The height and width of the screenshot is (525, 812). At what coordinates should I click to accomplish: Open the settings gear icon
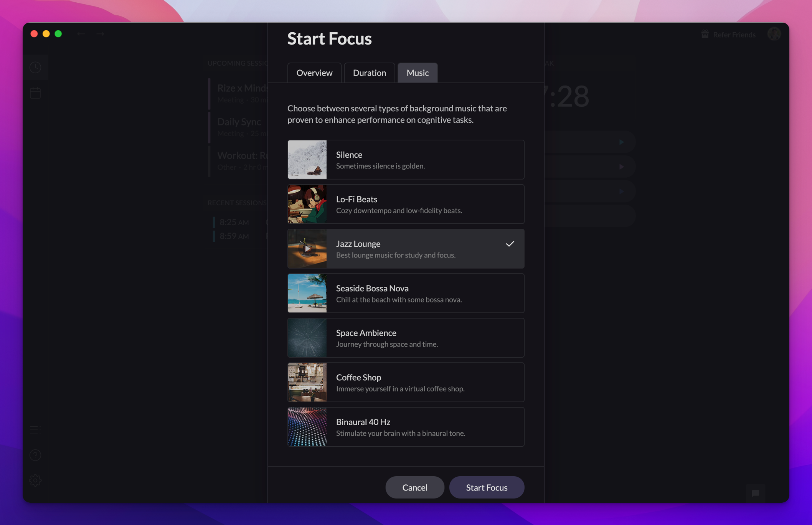35,480
